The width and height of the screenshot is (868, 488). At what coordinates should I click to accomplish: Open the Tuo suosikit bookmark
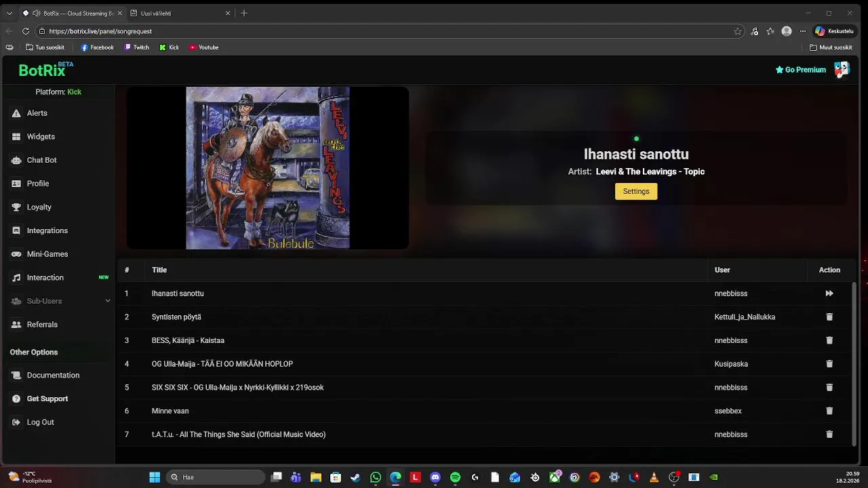pyautogui.click(x=45, y=47)
